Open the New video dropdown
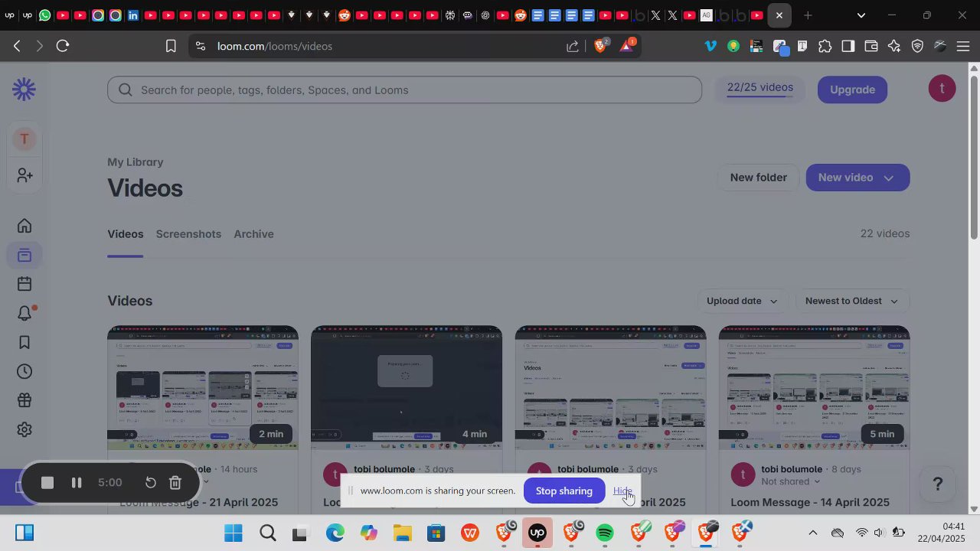This screenshot has width=980, height=551. click(x=857, y=178)
